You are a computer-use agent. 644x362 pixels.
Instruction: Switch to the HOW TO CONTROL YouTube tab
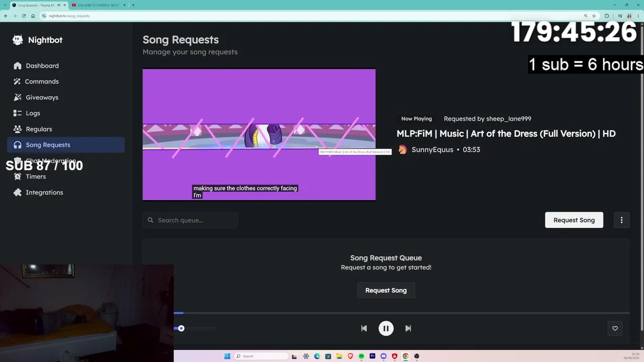pyautogui.click(x=98, y=5)
